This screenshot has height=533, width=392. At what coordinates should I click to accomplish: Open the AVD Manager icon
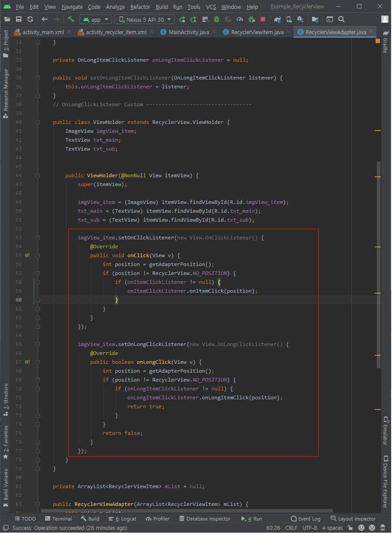[x=289, y=19]
